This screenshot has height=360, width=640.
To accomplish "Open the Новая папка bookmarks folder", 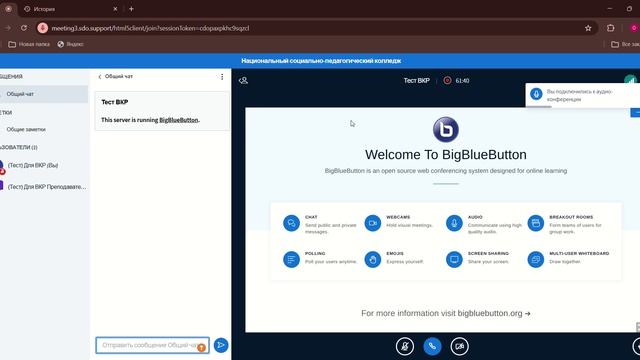I will [x=29, y=44].
